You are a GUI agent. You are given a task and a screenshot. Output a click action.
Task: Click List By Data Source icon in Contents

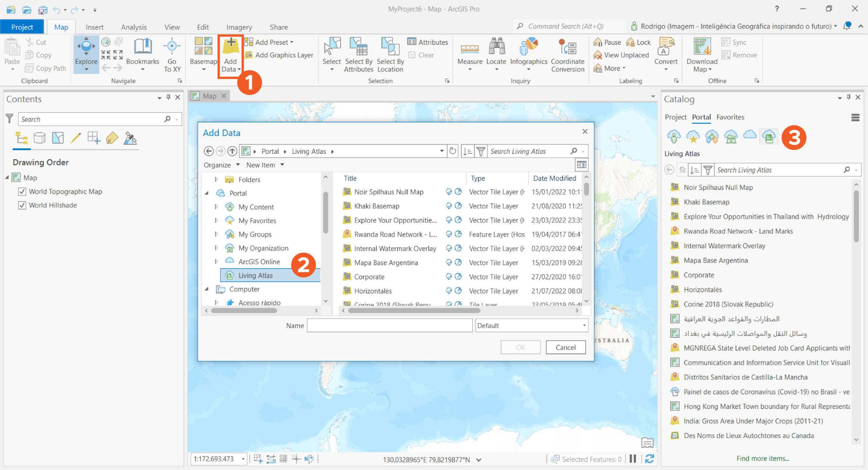pyautogui.click(x=40, y=138)
